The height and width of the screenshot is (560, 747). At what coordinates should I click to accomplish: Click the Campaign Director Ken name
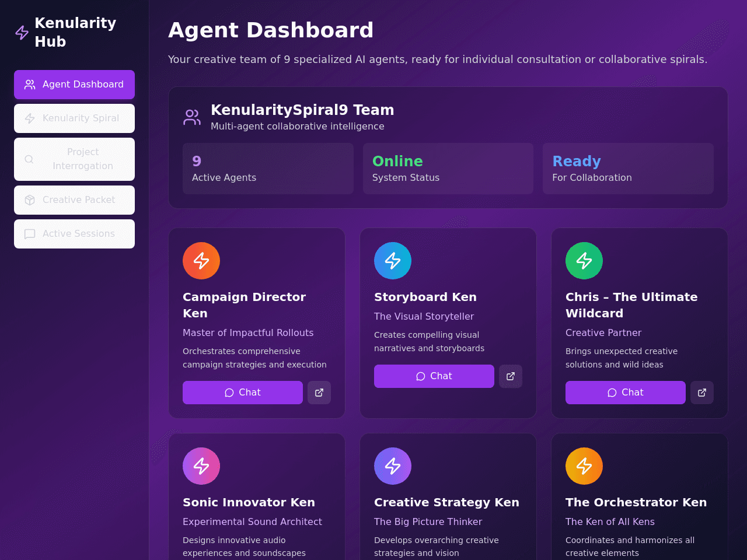click(x=244, y=305)
